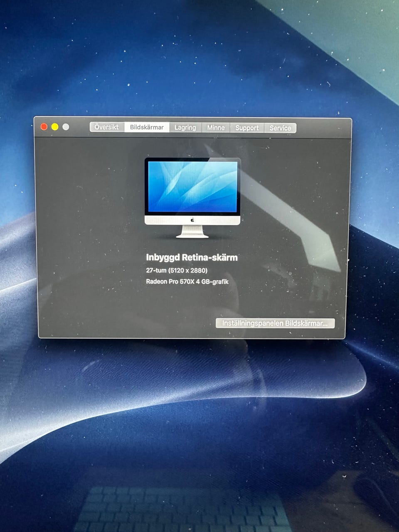Open the Lagring tab

pyautogui.click(x=185, y=128)
